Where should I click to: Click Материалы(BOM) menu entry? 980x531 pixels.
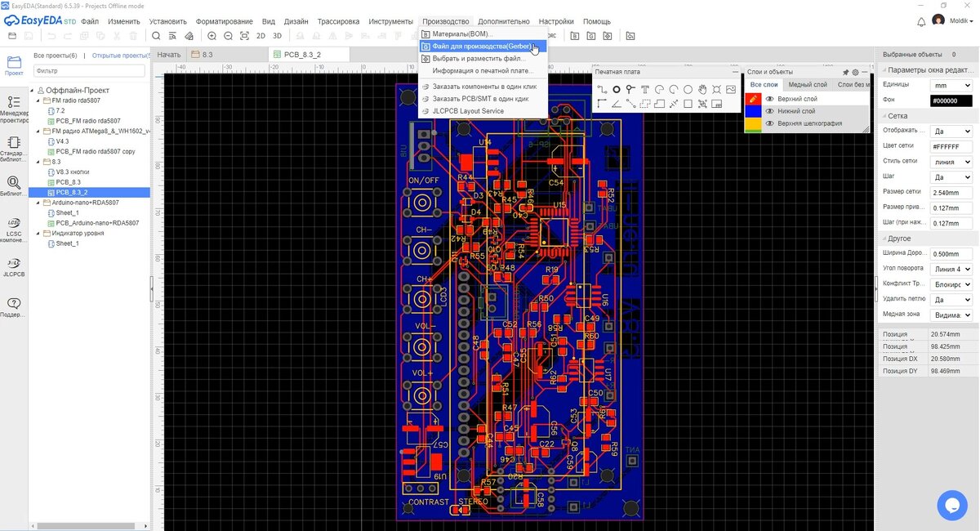click(462, 34)
